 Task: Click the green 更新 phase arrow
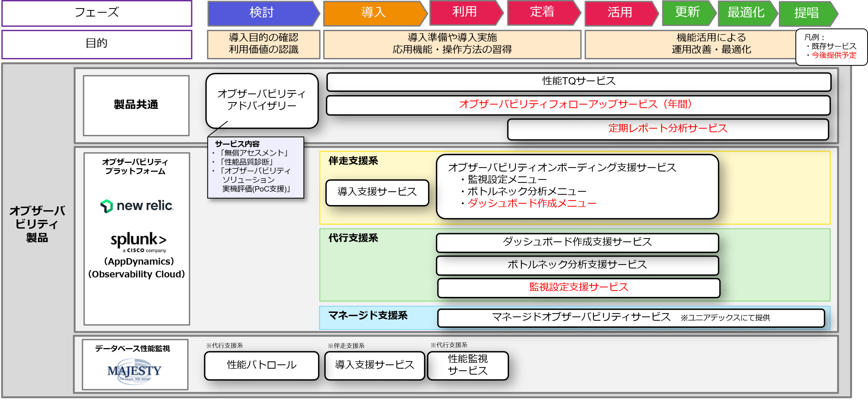687,13
